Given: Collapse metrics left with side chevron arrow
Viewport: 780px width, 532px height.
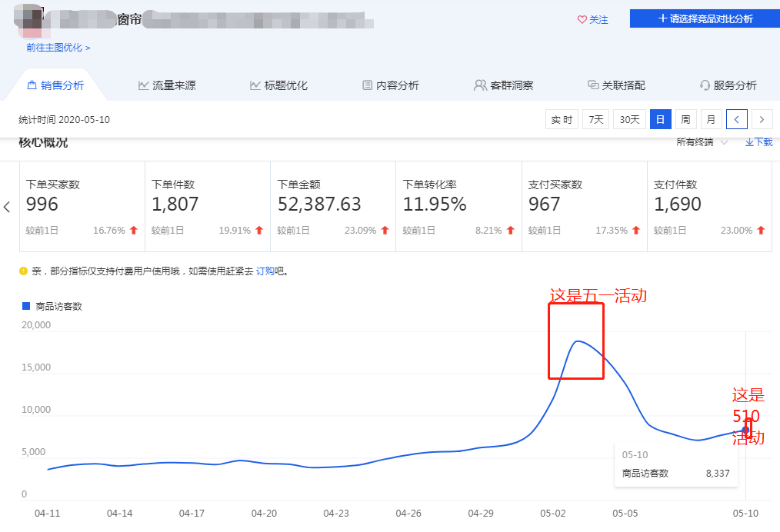Looking at the screenshot, I should (7, 207).
